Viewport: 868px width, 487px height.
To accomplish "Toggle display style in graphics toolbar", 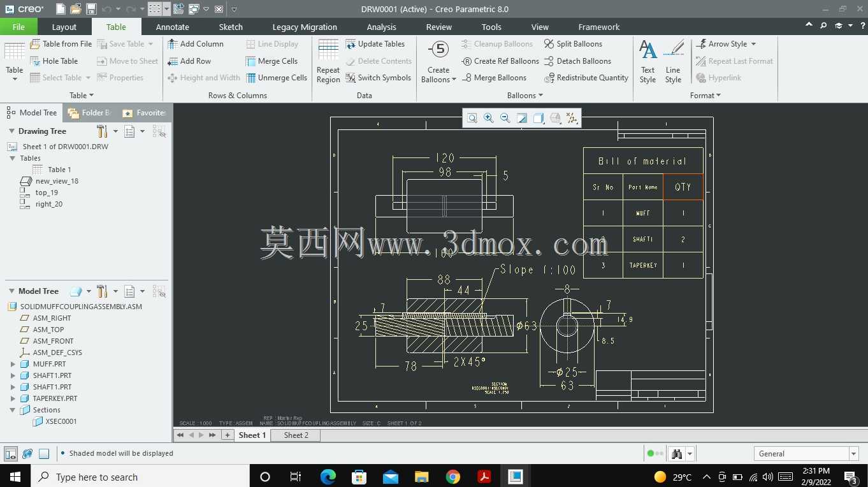I will (x=539, y=118).
